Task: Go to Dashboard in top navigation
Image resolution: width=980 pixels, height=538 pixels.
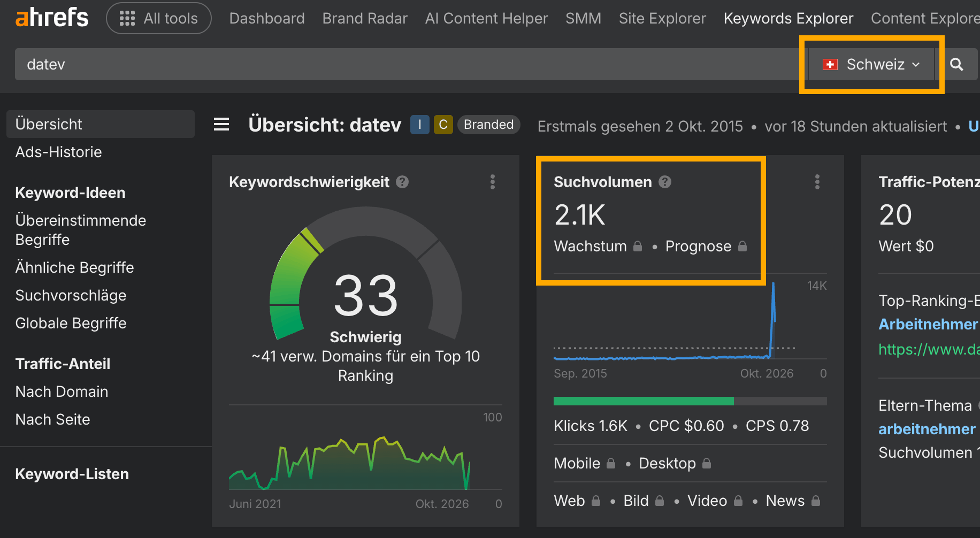Action: pos(267,19)
